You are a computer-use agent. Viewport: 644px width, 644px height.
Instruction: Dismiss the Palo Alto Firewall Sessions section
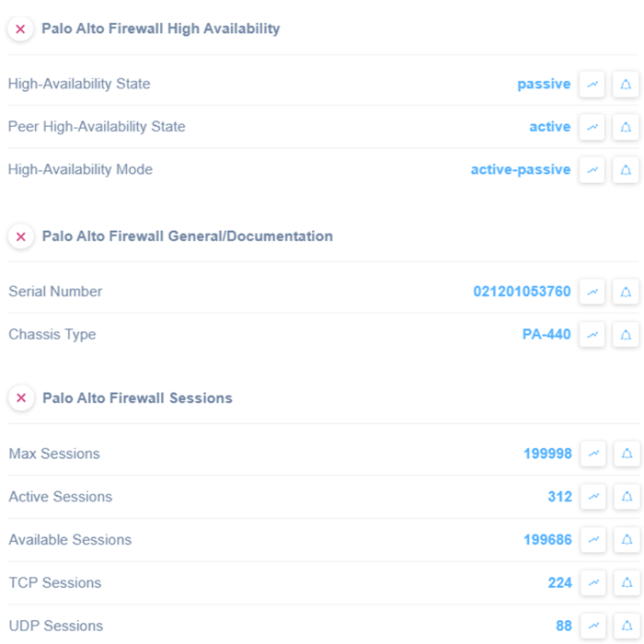20,398
